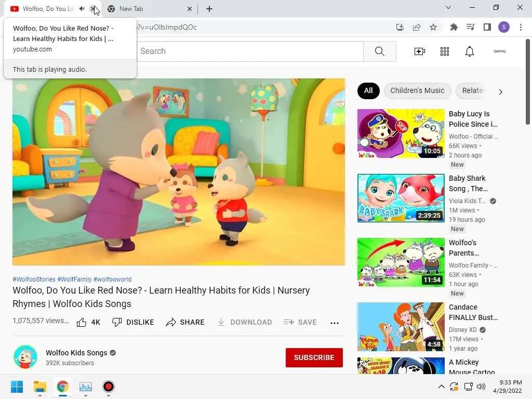Image resolution: width=532 pixels, height=399 pixels.
Task: Install app icon in address bar
Action: coord(400,27)
